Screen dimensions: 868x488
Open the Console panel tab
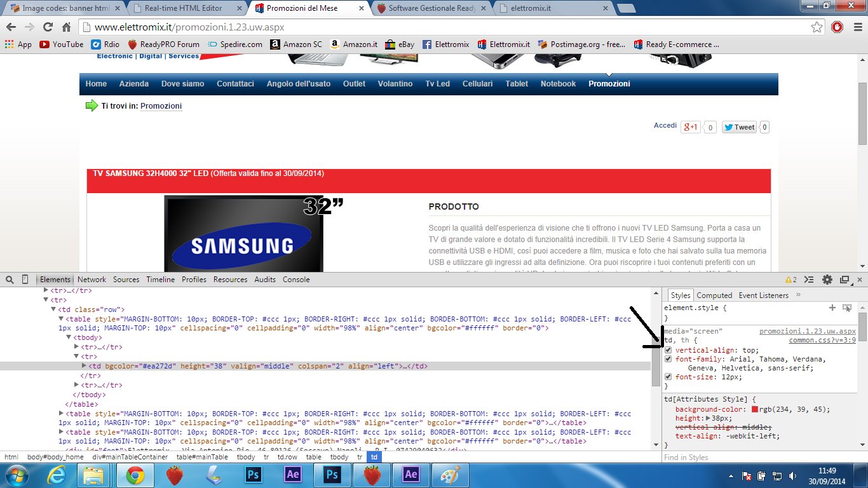click(296, 280)
